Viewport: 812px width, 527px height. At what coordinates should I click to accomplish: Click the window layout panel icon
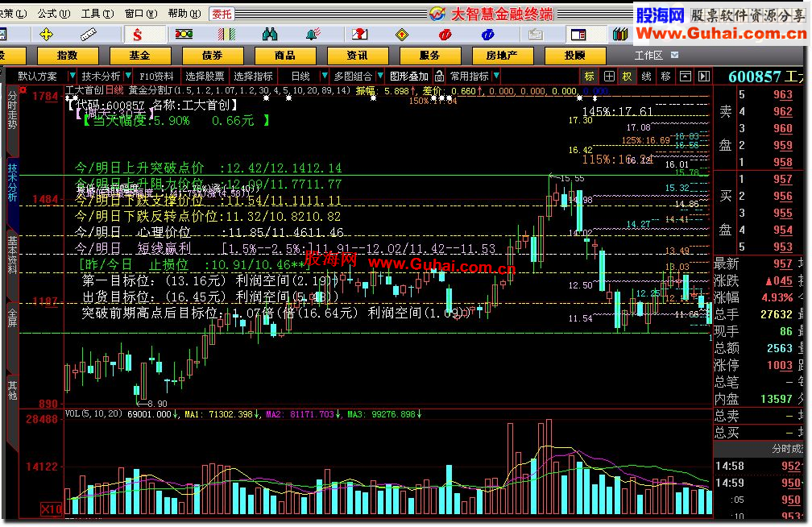[x=578, y=35]
